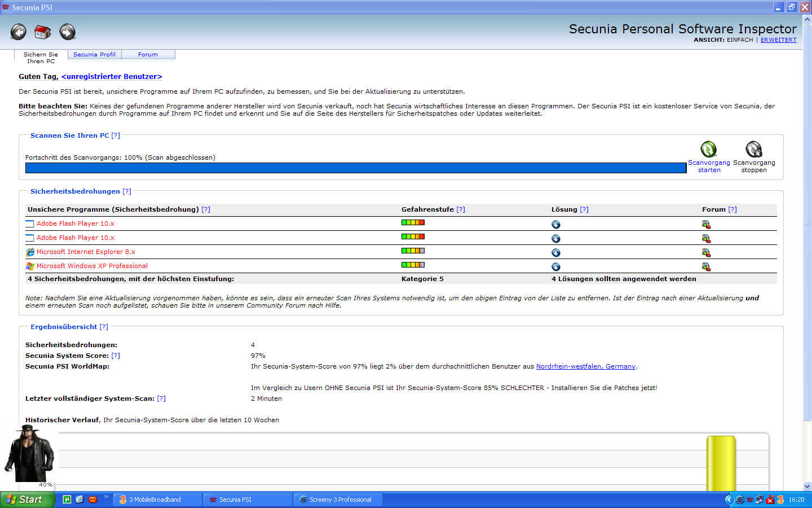Screen dimensions: 812x508
Task: Go forward with the right arrow icon
Action: pos(68,32)
